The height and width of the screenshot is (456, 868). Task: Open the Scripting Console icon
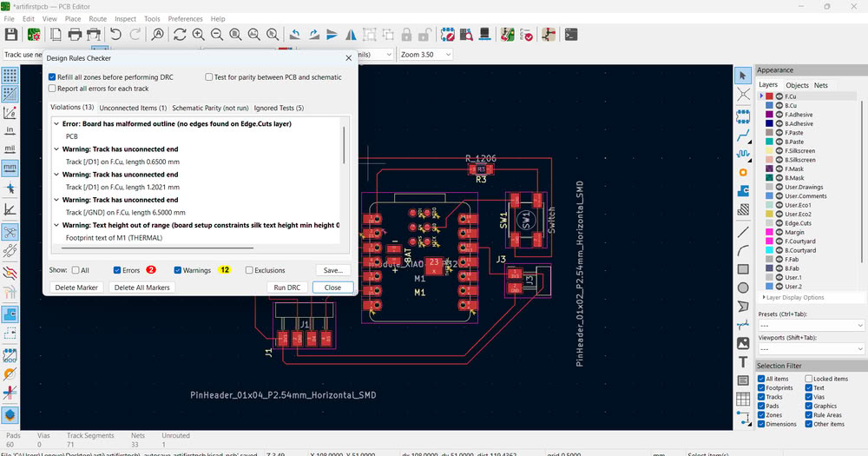(x=571, y=35)
